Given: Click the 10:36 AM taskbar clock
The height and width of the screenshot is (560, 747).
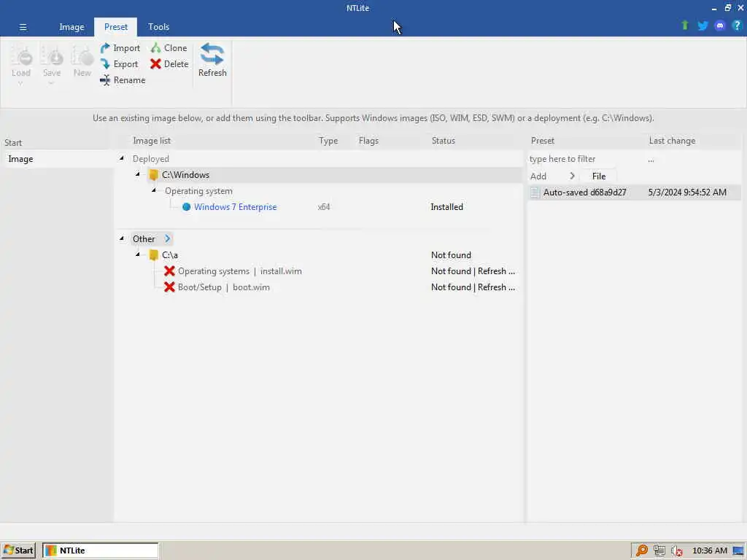Looking at the screenshot, I should pos(709,551).
